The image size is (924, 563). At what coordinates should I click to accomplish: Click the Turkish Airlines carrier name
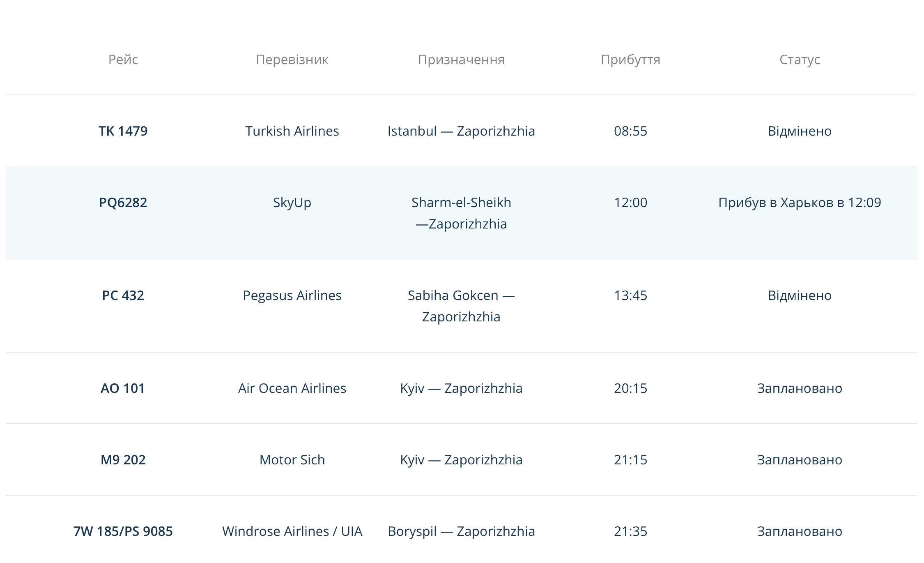pyautogui.click(x=292, y=131)
